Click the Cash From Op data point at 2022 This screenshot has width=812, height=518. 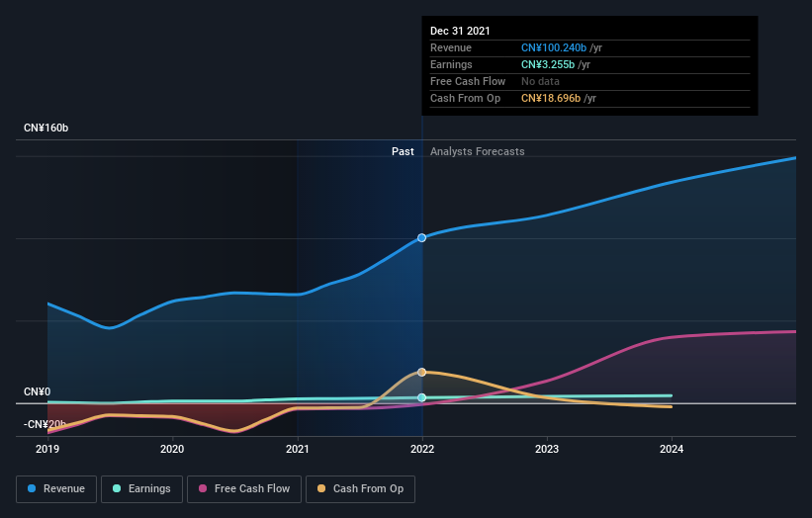click(x=422, y=372)
